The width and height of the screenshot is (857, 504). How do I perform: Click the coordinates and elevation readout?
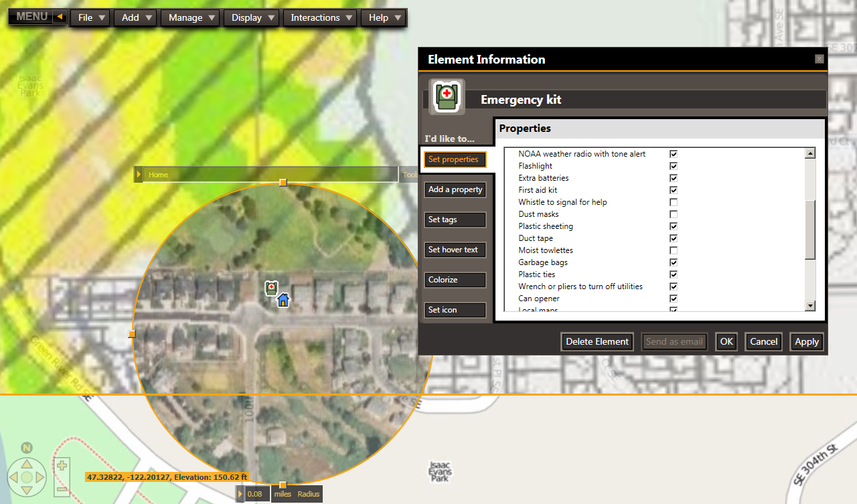click(x=167, y=477)
